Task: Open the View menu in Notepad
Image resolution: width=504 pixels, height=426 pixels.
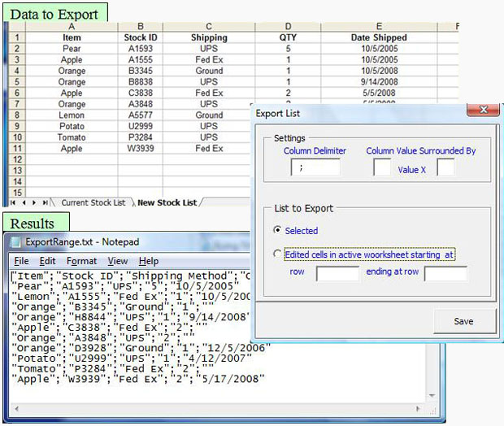Action: coord(118,261)
